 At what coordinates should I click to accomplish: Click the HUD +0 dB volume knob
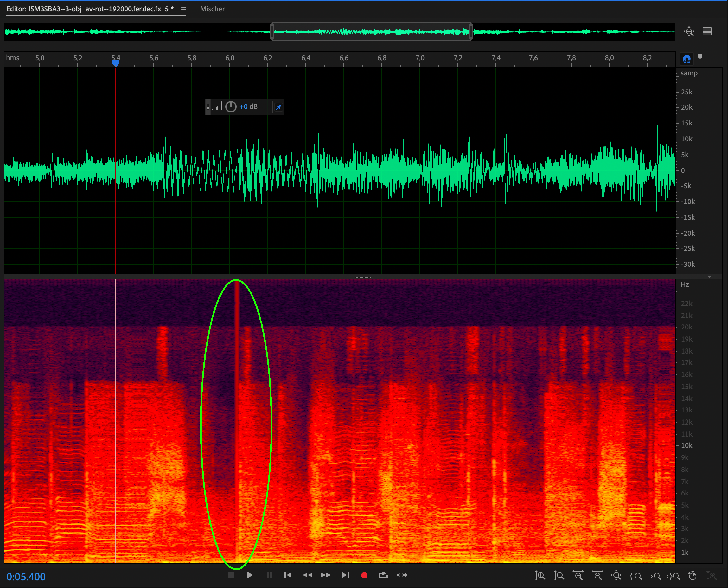231,107
